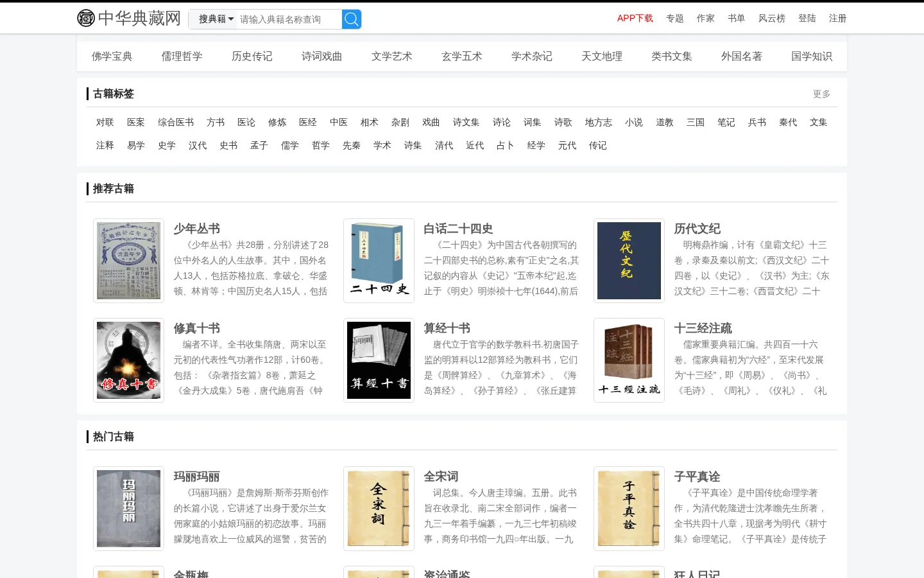Click the 注册 register link

838,19
